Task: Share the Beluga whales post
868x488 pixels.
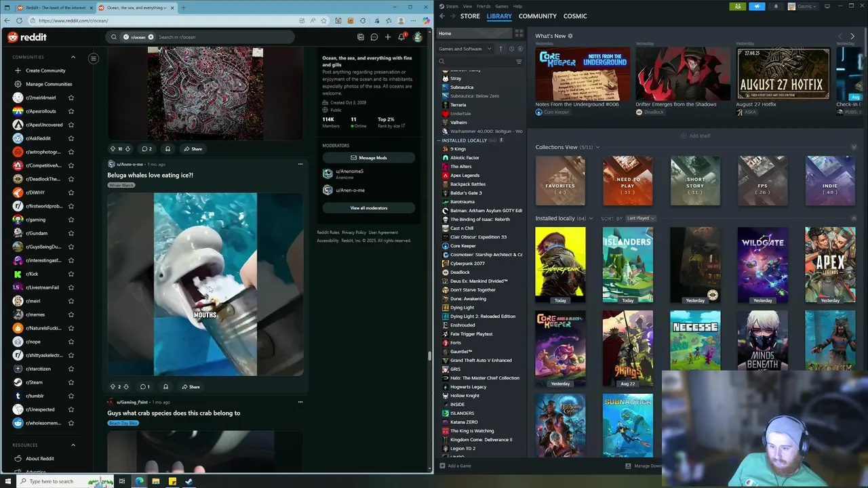Action: coord(191,387)
